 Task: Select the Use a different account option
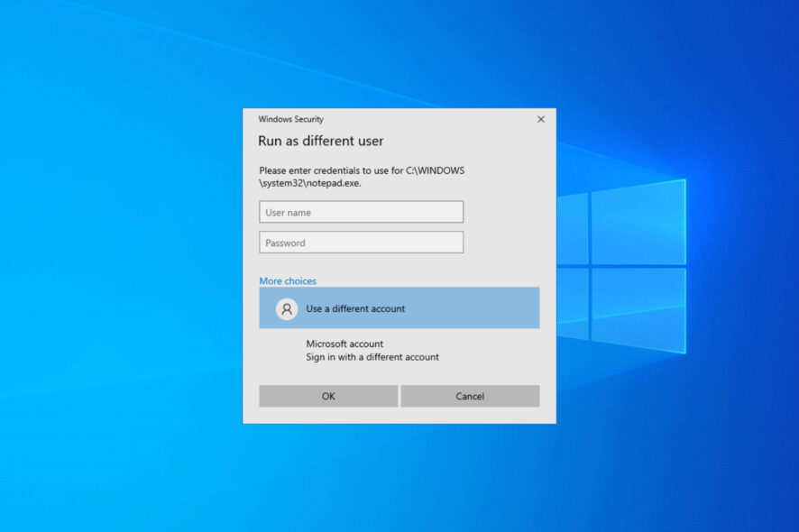click(355, 308)
